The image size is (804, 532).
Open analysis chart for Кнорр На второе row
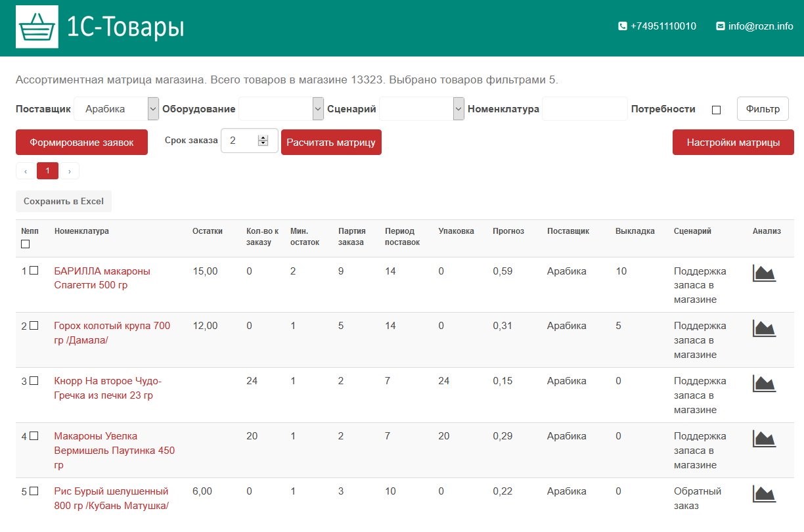point(764,383)
